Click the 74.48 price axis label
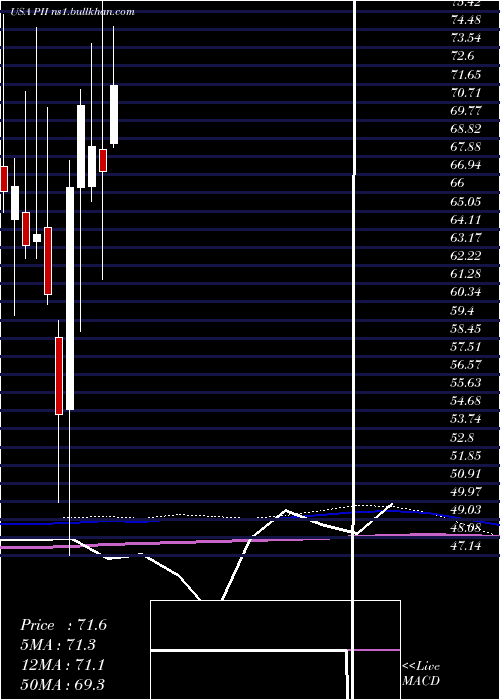Viewport: 500px width, 700px height. pyautogui.click(x=466, y=20)
